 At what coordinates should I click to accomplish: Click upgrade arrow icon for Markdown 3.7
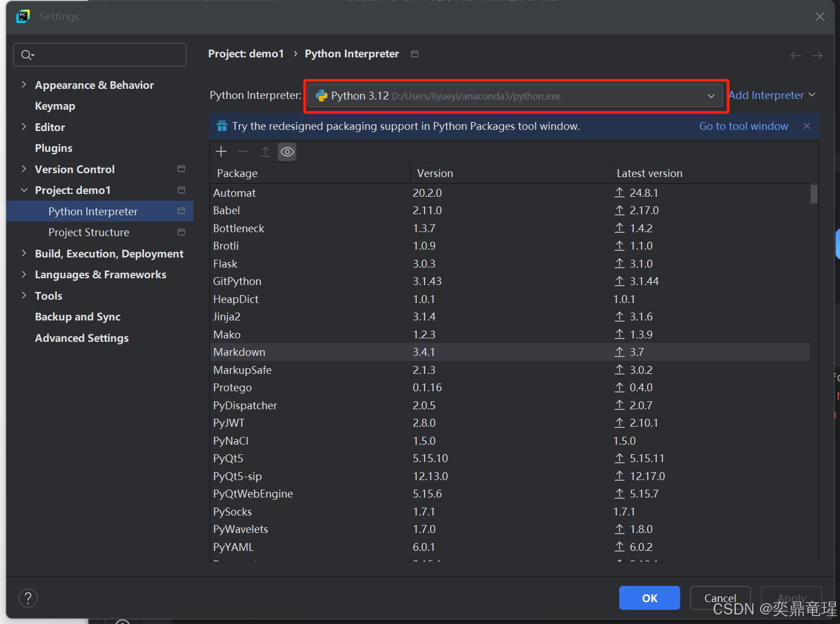click(x=620, y=351)
